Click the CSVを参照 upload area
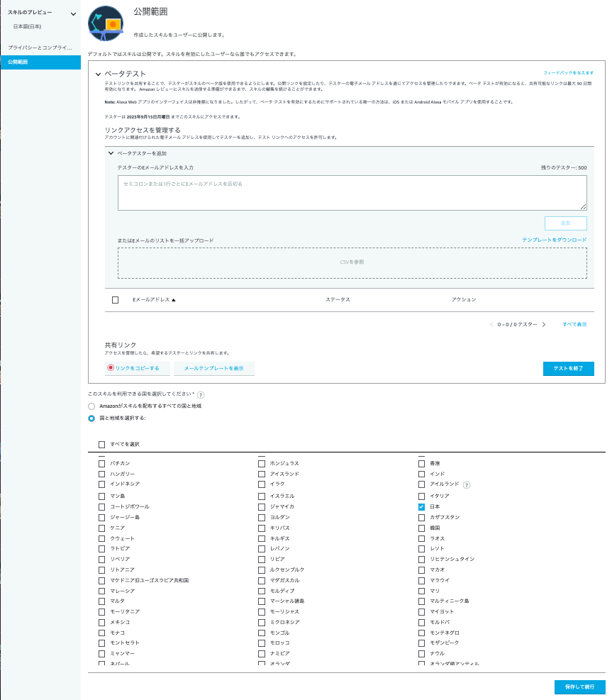The image size is (612, 700). [353, 262]
